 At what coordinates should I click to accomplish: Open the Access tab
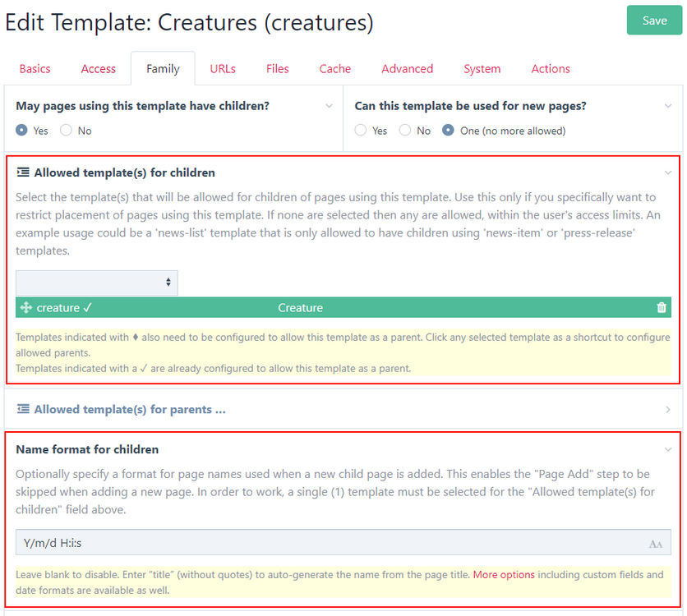(99, 69)
